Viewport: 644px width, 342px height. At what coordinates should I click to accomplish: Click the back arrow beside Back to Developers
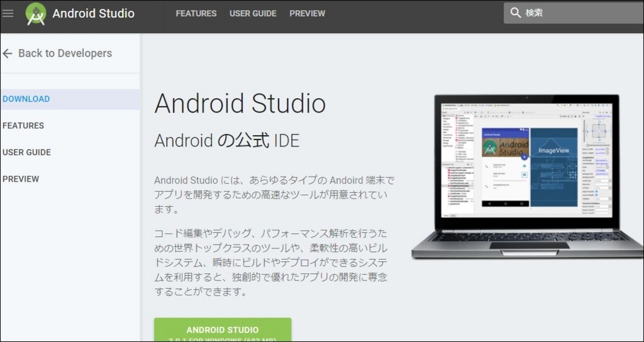(8, 53)
